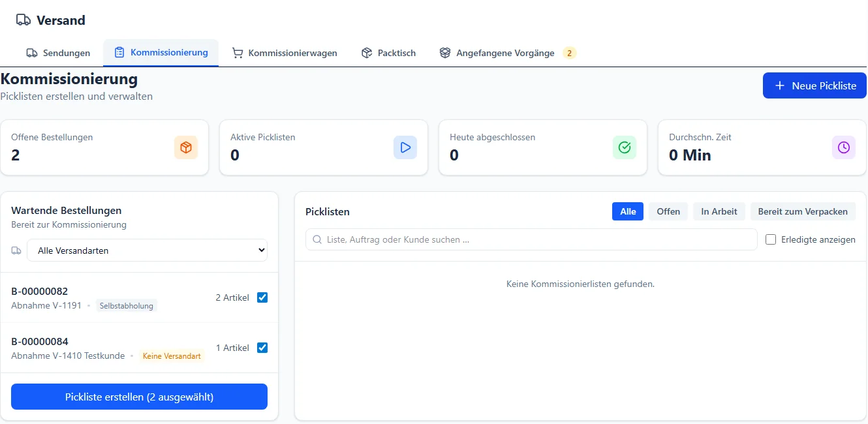Click Abnahme V-1191 text
The height and width of the screenshot is (424, 868).
click(46, 305)
